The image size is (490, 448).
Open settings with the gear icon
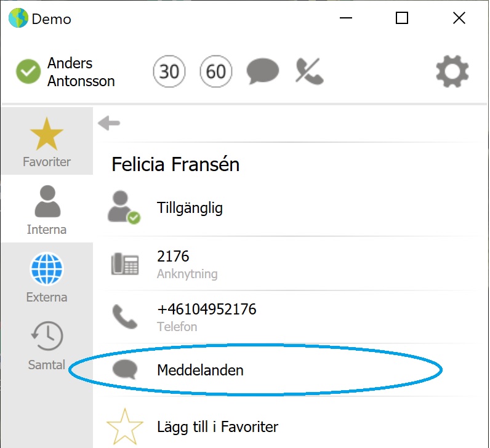click(452, 71)
